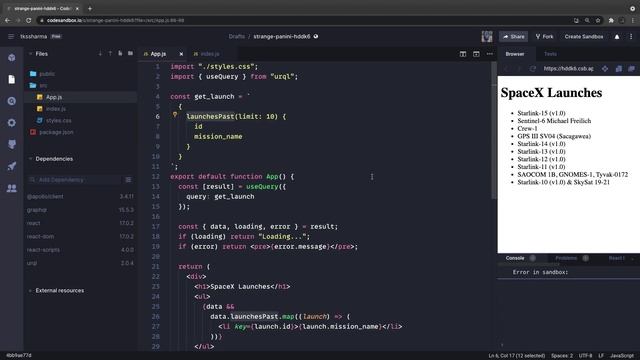Viewport: 640px width, 360px height.
Task: Select the App.js editor tab
Action: tap(158, 54)
